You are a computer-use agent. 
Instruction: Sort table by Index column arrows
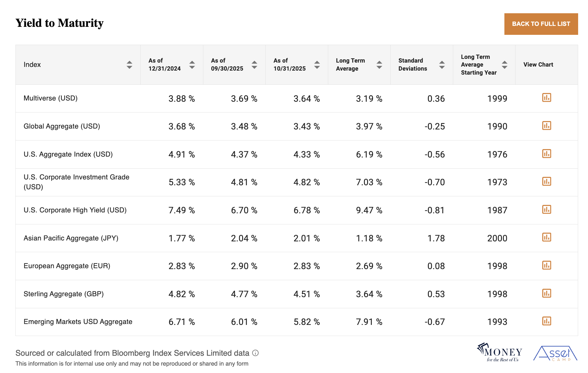pos(129,65)
